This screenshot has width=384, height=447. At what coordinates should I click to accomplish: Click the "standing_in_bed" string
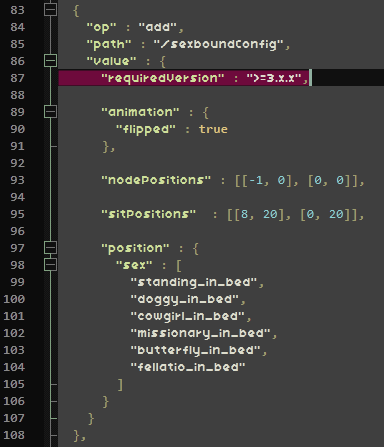coord(194,282)
